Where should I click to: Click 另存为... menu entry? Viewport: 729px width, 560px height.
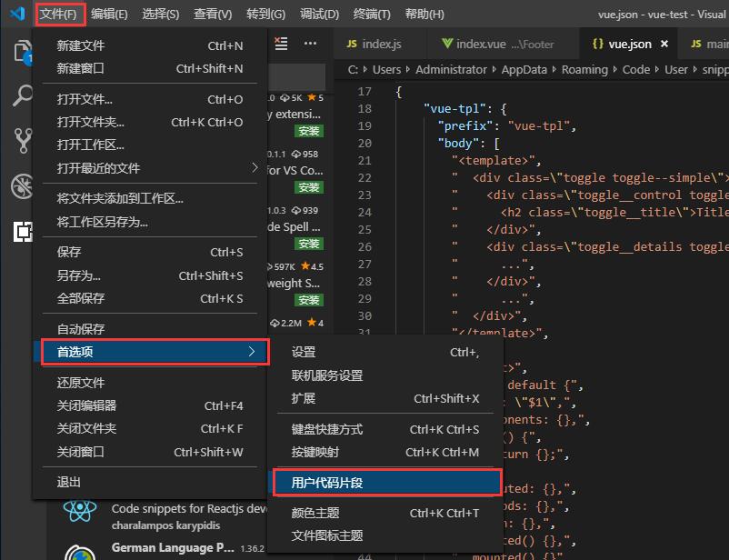click(x=150, y=275)
